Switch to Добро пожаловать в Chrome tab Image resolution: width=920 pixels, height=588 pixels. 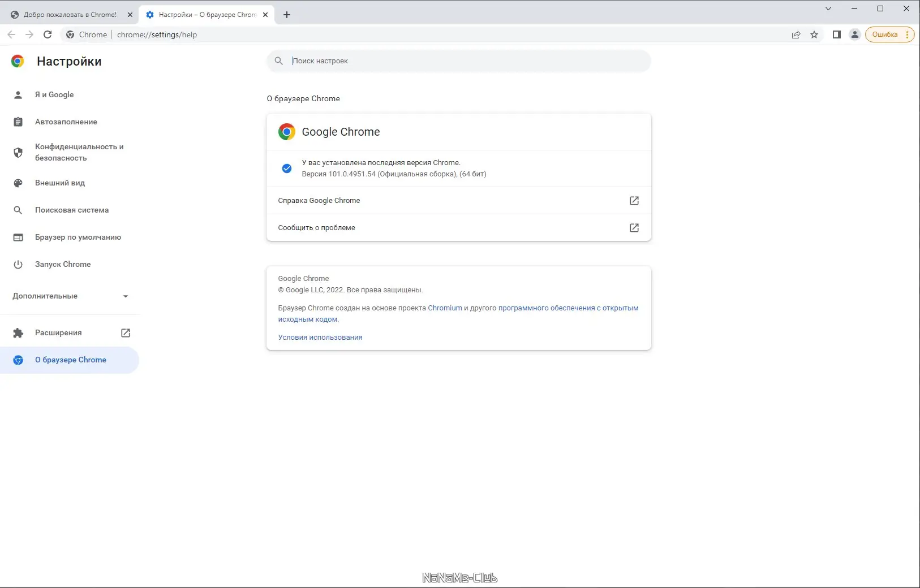pyautogui.click(x=70, y=15)
